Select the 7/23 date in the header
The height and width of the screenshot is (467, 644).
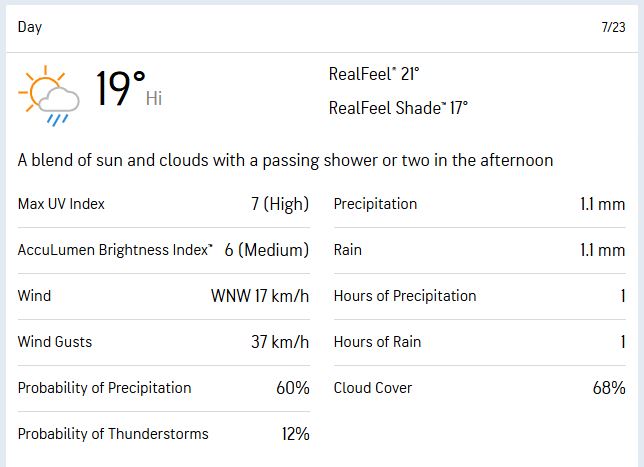[613, 27]
